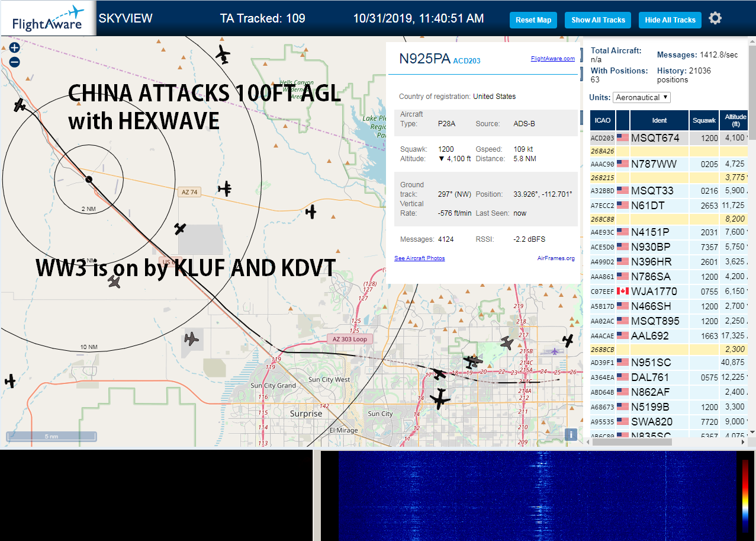Click US flag in SWA820 row

coord(623,421)
